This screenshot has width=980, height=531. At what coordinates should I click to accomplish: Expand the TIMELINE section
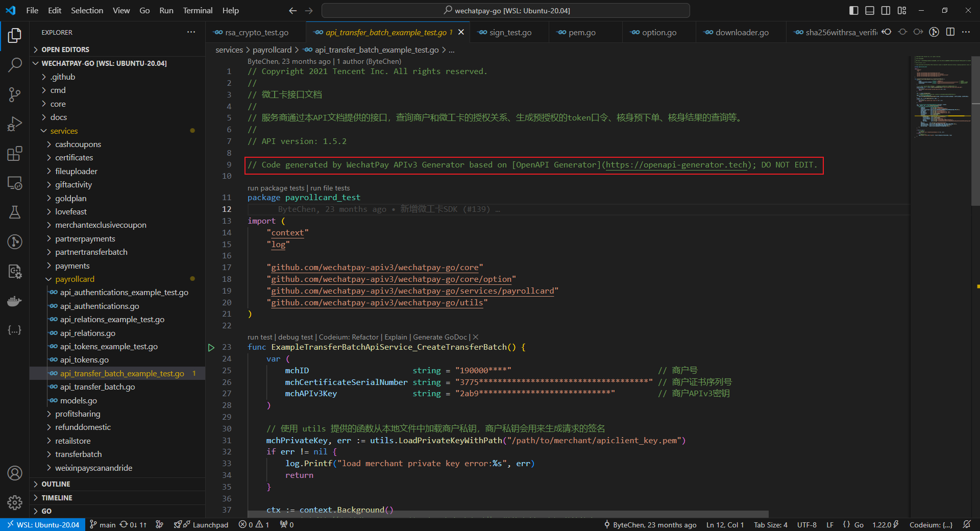pos(117,498)
